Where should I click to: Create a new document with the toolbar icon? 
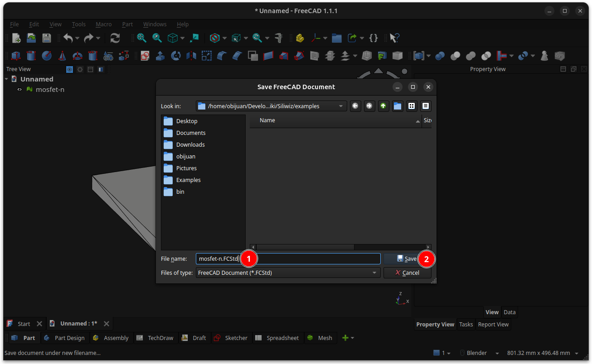click(16, 38)
